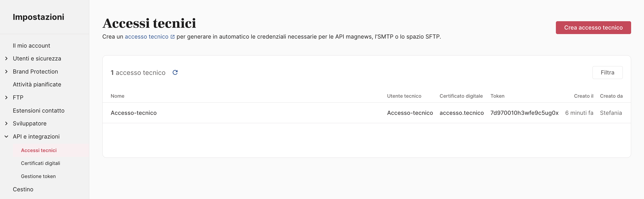Follow the 'accesso tecnico' documentation link
Screen dimensions: 644x199
click(x=146, y=37)
